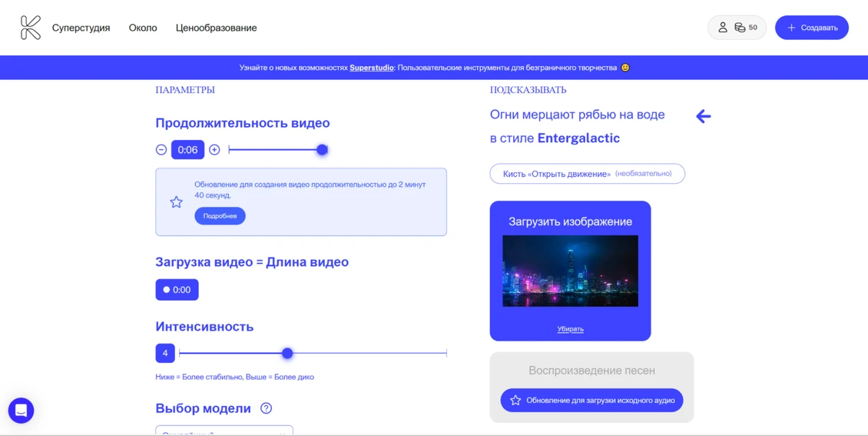Click the star icon in upgrade notice
Screen dimensions: 868x436
176,202
